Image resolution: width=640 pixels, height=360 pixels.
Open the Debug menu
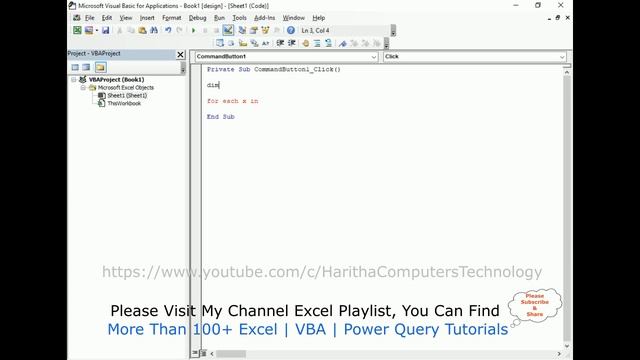pyautogui.click(x=198, y=18)
